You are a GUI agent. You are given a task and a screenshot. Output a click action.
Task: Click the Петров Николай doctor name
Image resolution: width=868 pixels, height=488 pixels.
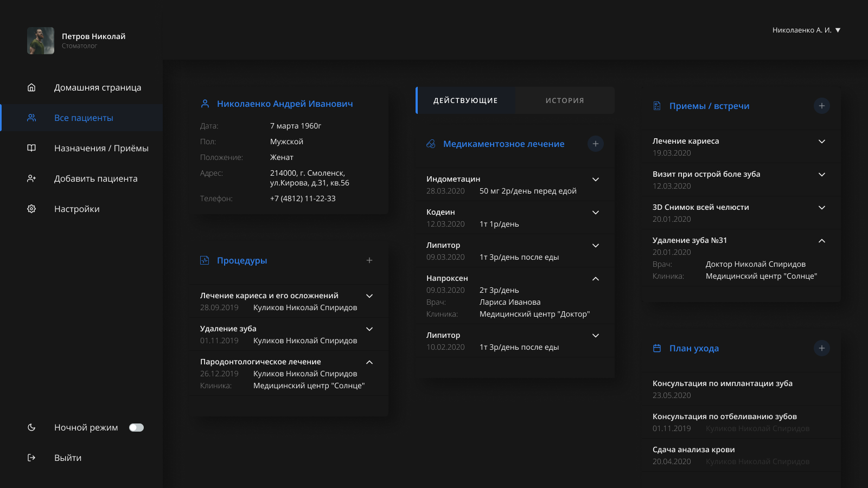pyautogui.click(x=93, y=36)
